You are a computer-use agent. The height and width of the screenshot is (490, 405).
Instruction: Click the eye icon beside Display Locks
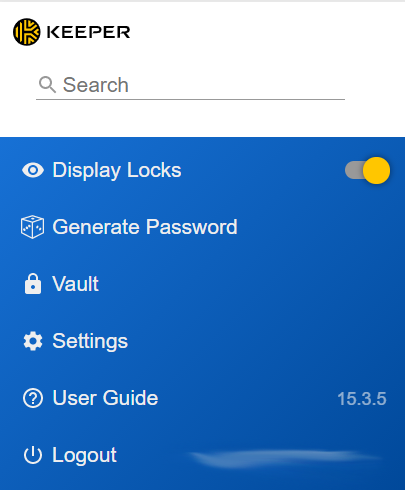33,170
